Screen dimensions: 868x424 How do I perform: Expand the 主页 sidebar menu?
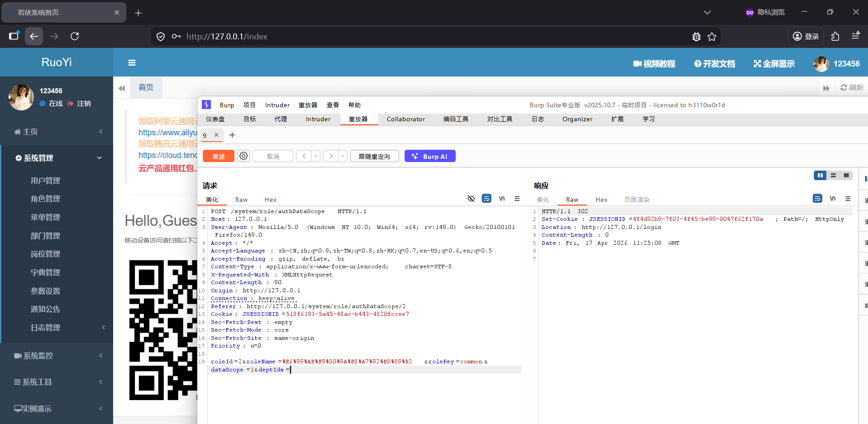coord(57,132)
